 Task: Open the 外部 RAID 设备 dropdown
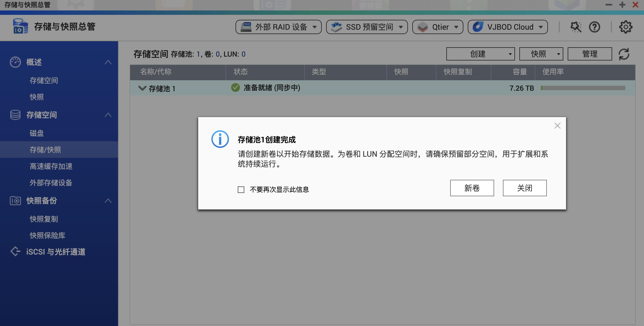279,27
